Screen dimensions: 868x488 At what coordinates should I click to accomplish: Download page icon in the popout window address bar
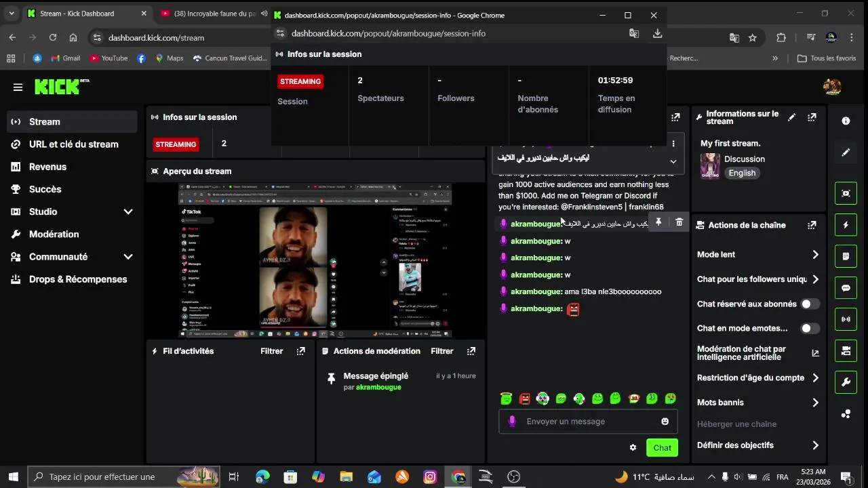657,33
